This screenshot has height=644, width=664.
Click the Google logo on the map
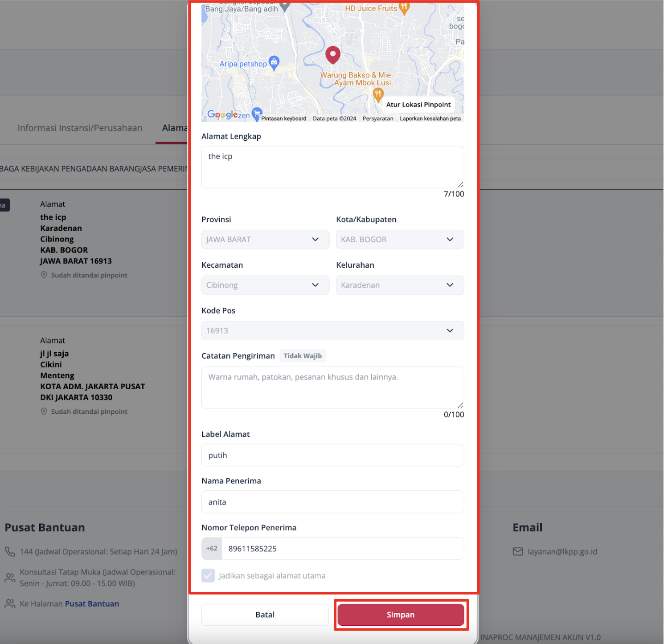222,114
